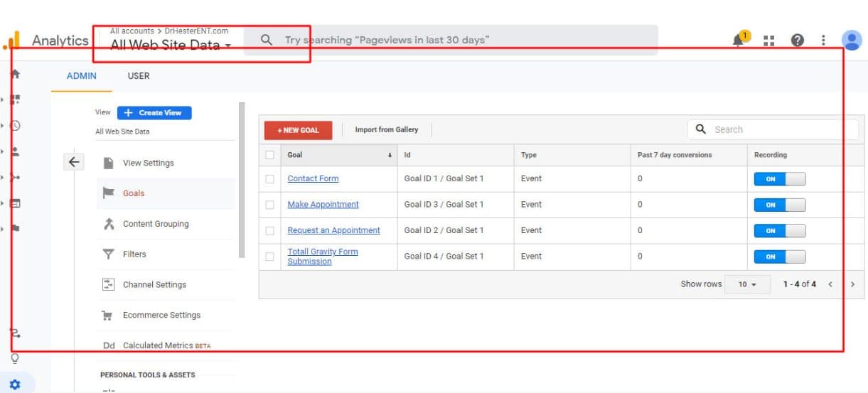Image resolution: width=868 pixels, height=393 pixels.
Task: Click the search magnifier in top bar
Action: 267,40
